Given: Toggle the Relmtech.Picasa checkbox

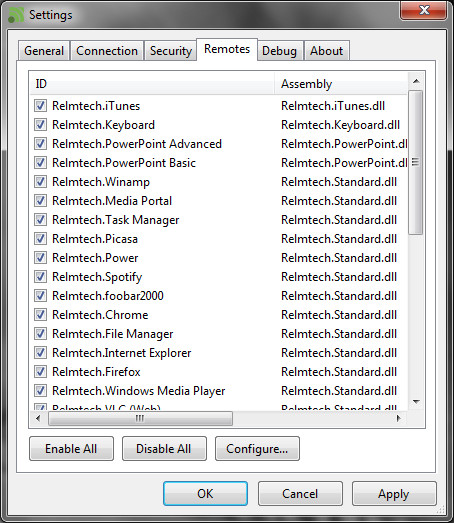Looking at the screenshot, I should point(40,239).
